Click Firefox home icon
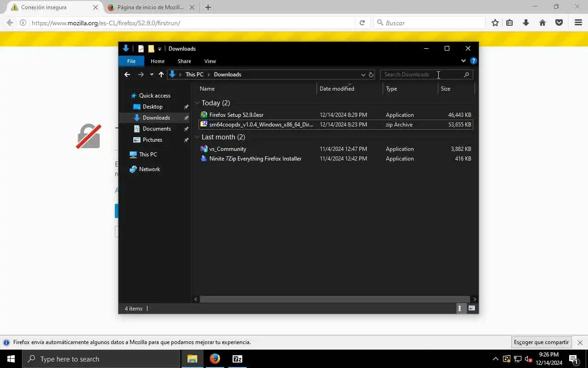588x368 pixels. 543,23
